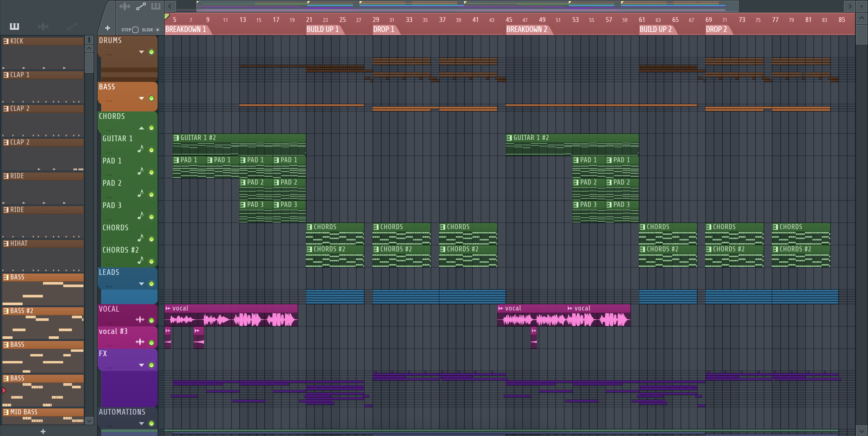868x436 pixels.
Task: Collapse the CHORDS track group
Action: [x=142, y=128]
